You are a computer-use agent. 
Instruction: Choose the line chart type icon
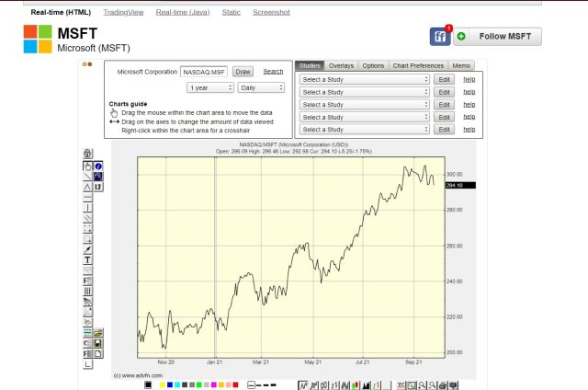pos(302,385)
